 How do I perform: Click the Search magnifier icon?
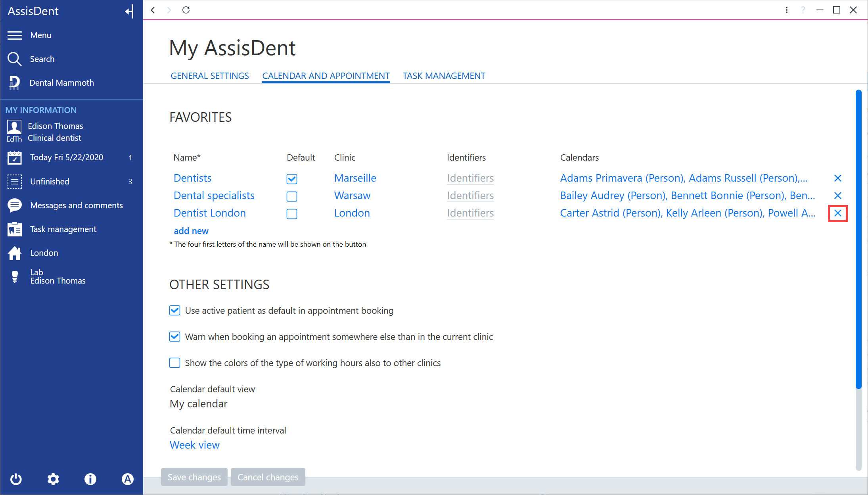pos(15,59)
